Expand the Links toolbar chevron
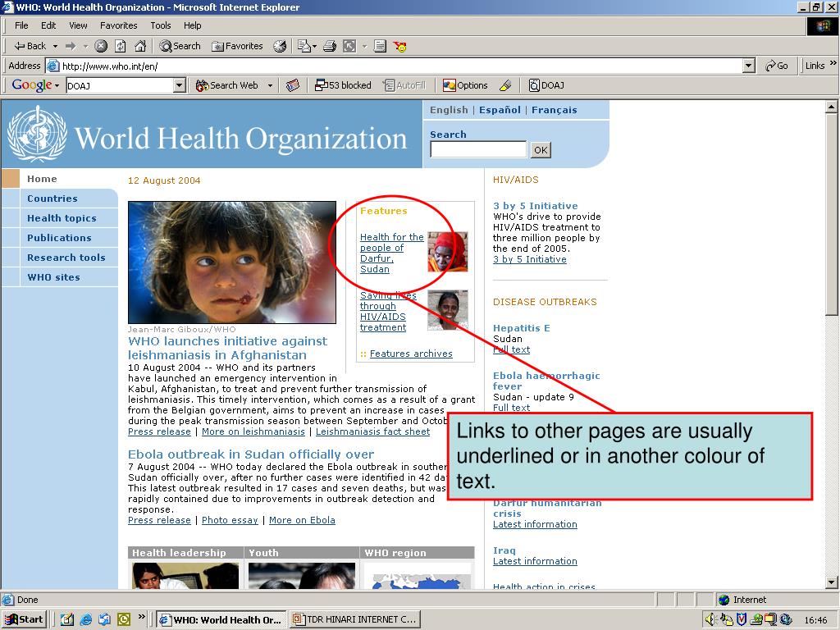The height and width of the screenshot is (630, 840). click(x=833, y=63)
